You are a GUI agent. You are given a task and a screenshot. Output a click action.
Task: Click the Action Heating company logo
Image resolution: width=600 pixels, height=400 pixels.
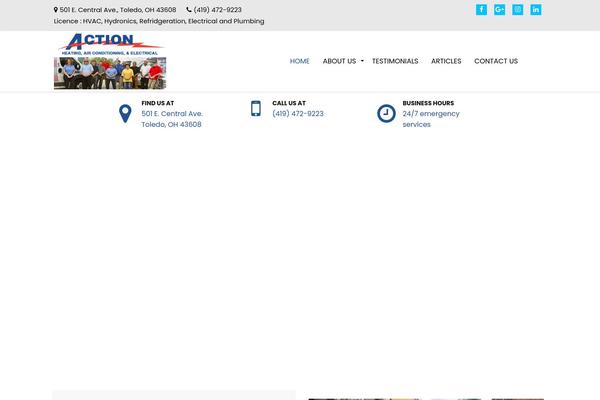coord(110,61)
